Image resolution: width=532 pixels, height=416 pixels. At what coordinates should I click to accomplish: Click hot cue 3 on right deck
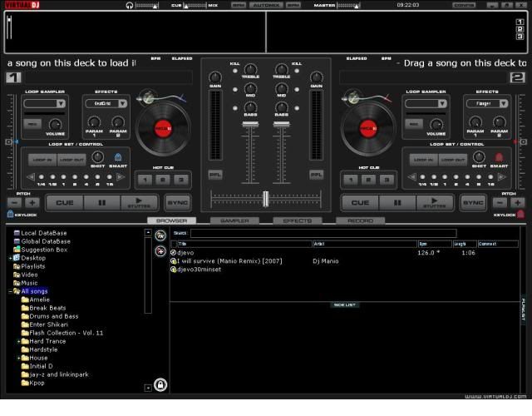coord(387,179)
